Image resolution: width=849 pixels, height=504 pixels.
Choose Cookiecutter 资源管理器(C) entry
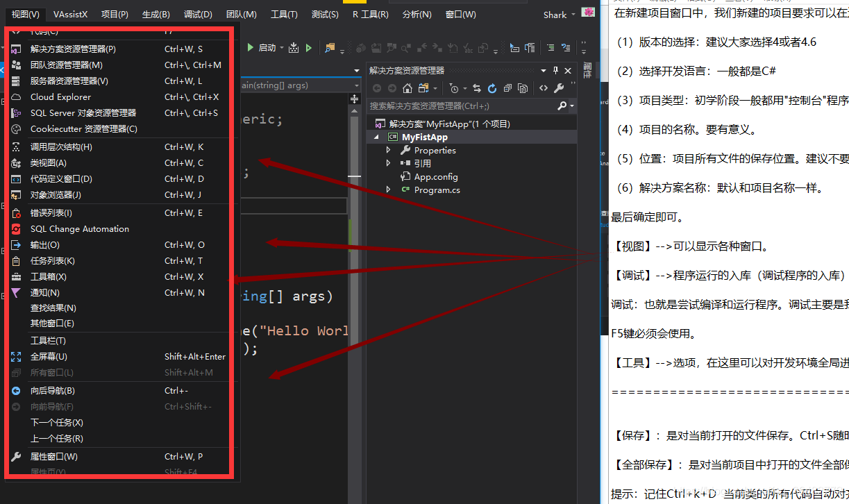123,129
